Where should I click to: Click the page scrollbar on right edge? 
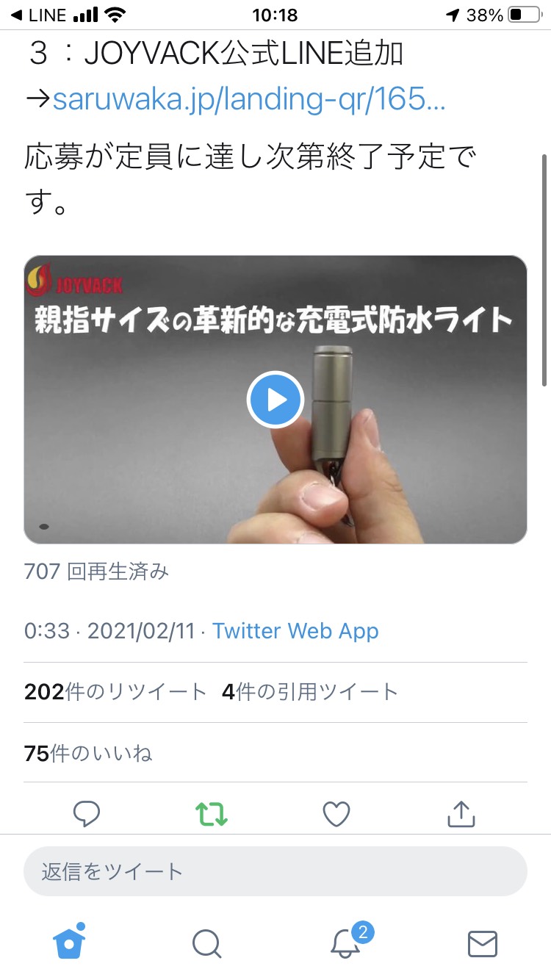(x=544, y=270)
